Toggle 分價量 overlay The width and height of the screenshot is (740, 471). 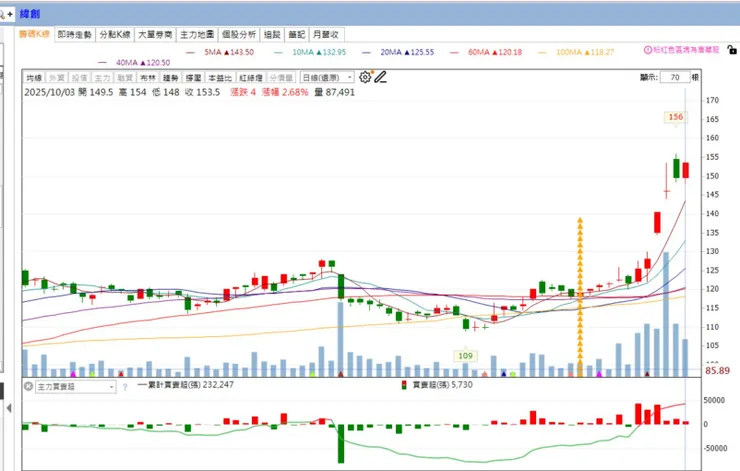pos(281,77)
